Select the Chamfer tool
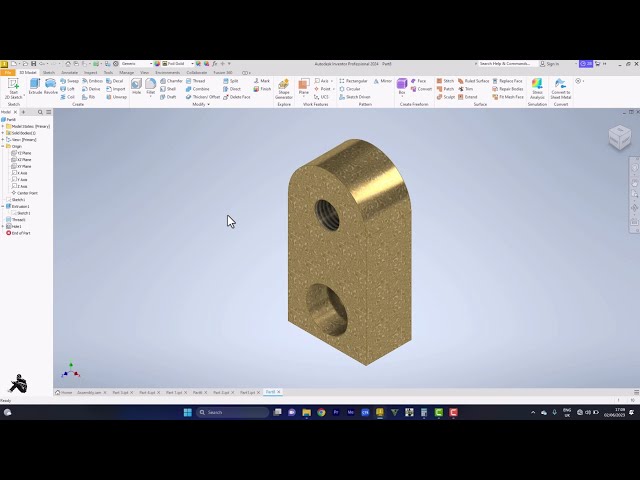This screenshot has height=480, width=640. point(171,81)
